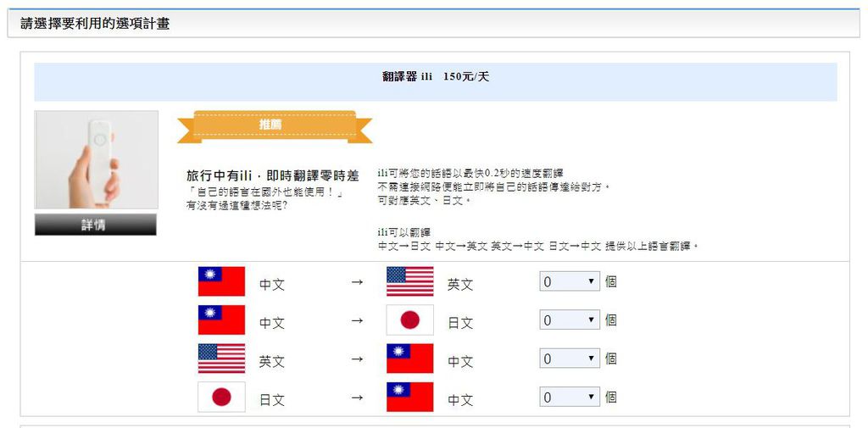Click source label 日文 in 日文→中文 row
The height and width of the screenshot is (428, 868).
point(272,400)
